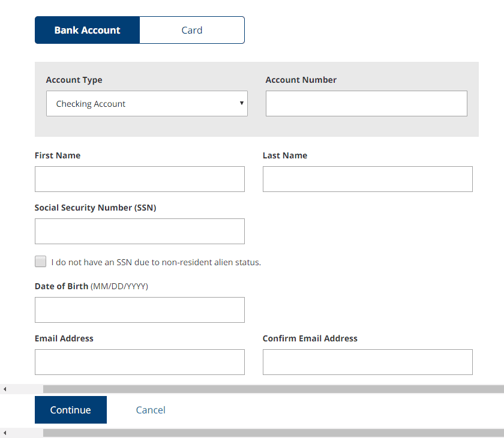
Task: Click into the Email Address field
Action: [x=139, y=362]
